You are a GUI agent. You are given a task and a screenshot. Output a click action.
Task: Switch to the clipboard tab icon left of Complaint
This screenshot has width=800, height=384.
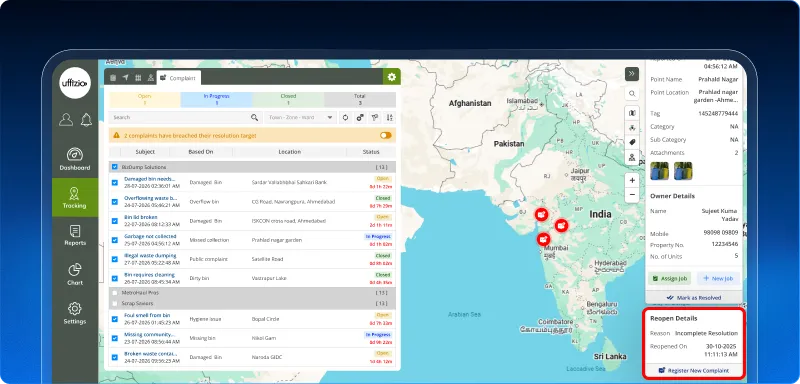click(x=113, y=78)
